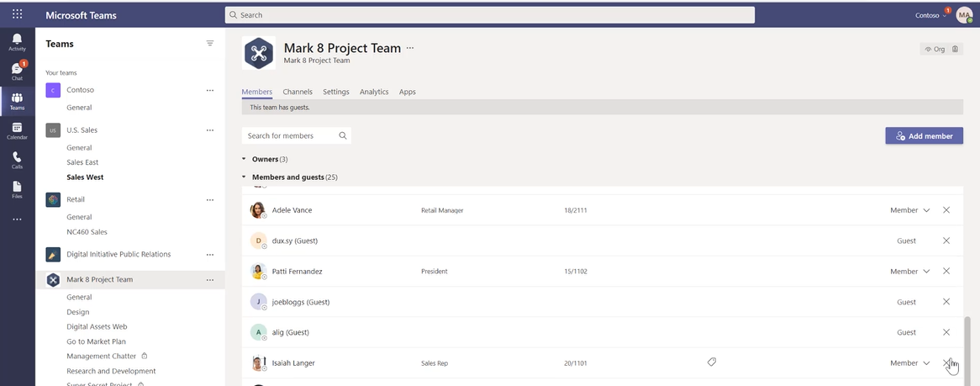Click in the top Search bar
Screen dimensions: 980x386
pos(489,15)
